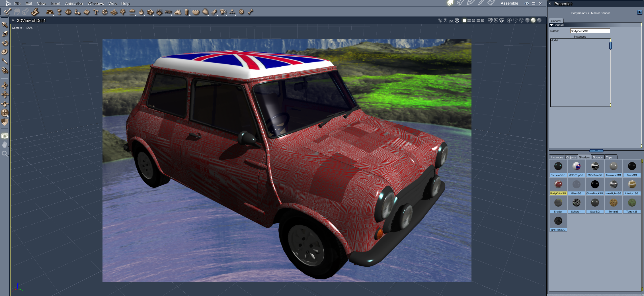
Task: Expand the camera tool flyout arrow
Action: (226, 15)
